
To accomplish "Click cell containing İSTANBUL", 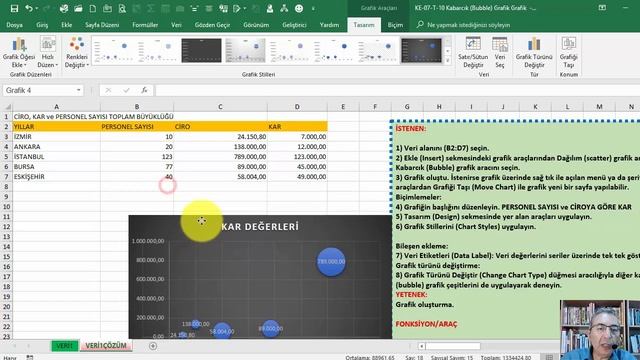I will coord(56,157).
